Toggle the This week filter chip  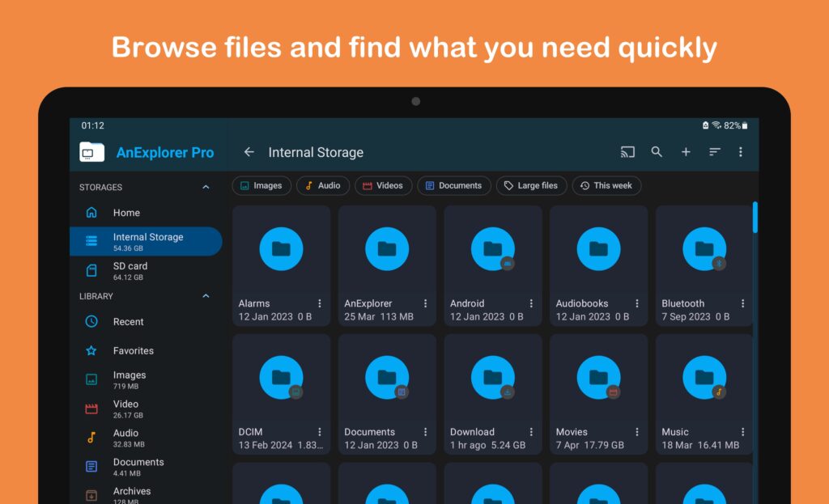(x=606, y=185)
